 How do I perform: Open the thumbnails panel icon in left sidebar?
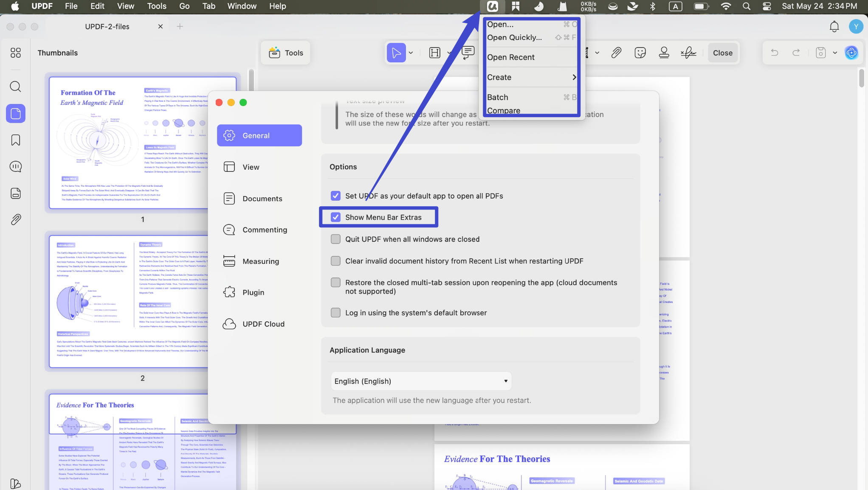click(x=16, y=113)
